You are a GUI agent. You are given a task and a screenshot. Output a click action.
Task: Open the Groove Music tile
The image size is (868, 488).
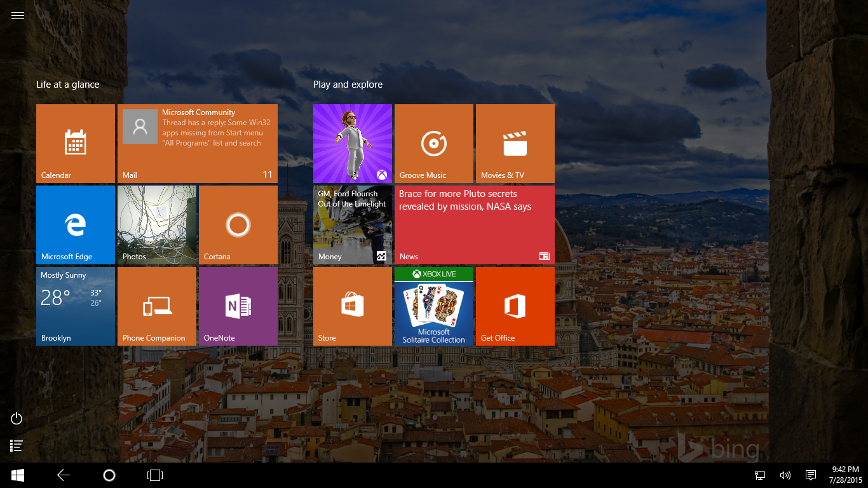(x=434, y=144)
